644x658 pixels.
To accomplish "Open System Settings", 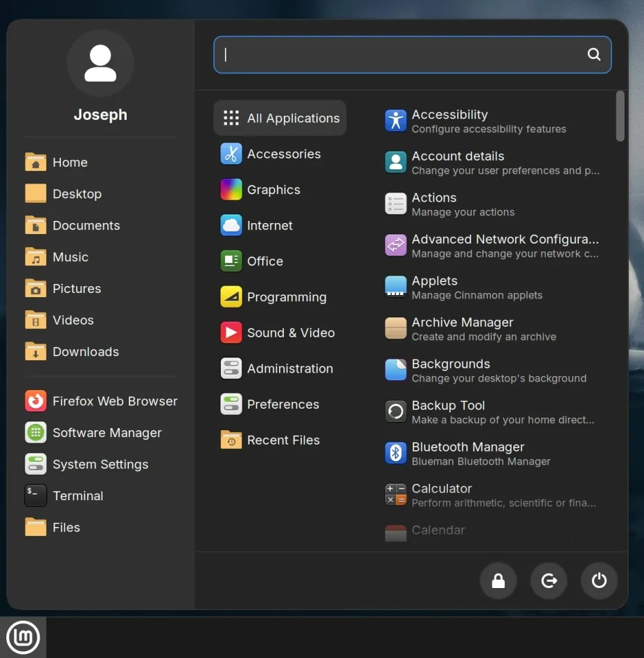I will coord(100,464).
